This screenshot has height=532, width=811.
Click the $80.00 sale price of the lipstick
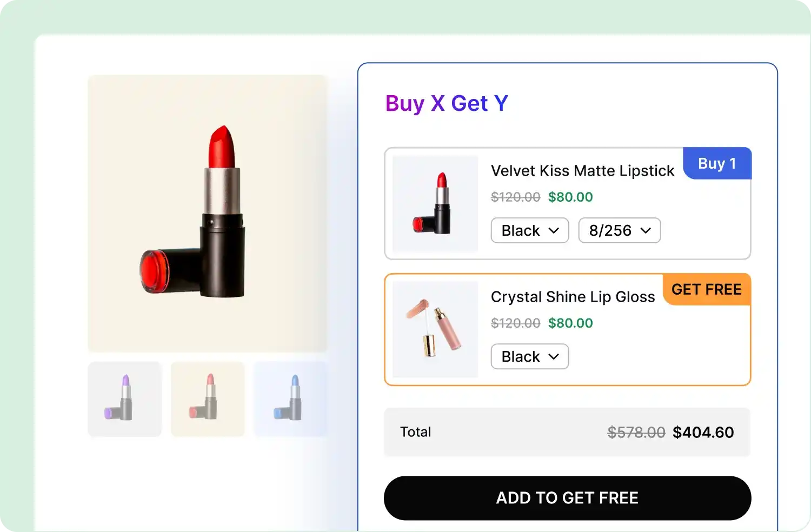pos(570,197)
